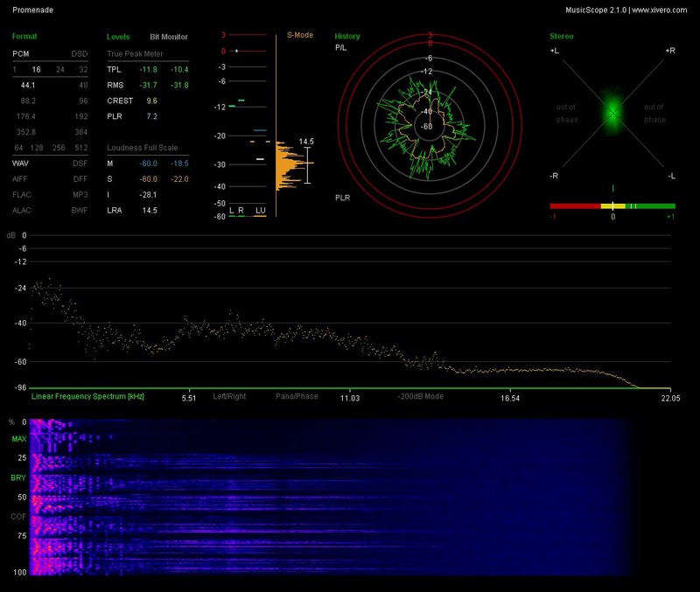Click the 24 bit depth value
The height and width of the screenshot is (592, 700).
point(59,70)
